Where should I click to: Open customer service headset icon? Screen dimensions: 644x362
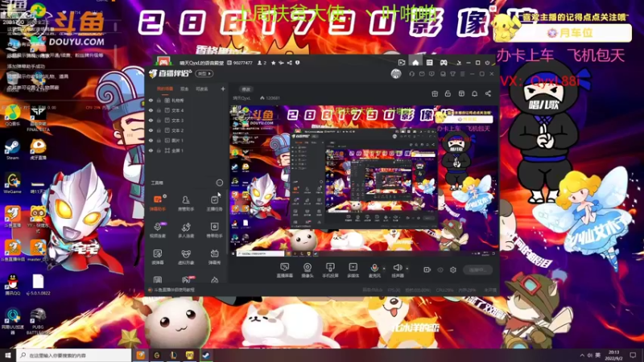(x=411, y=74)
